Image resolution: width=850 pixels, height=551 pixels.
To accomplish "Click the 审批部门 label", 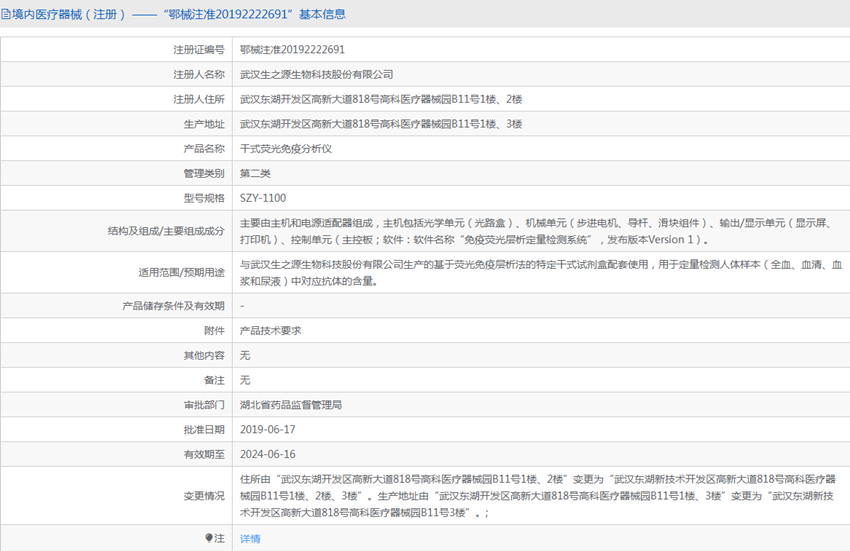I will [204, 405].
